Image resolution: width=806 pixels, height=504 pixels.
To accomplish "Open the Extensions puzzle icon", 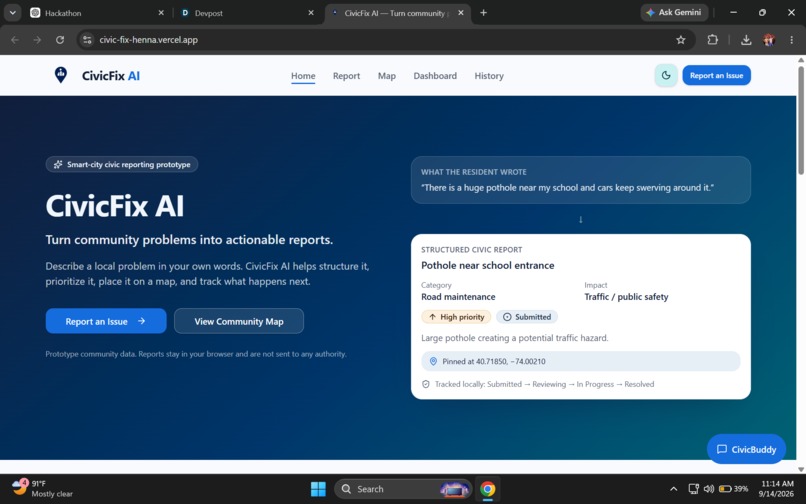I will (712, 40).
